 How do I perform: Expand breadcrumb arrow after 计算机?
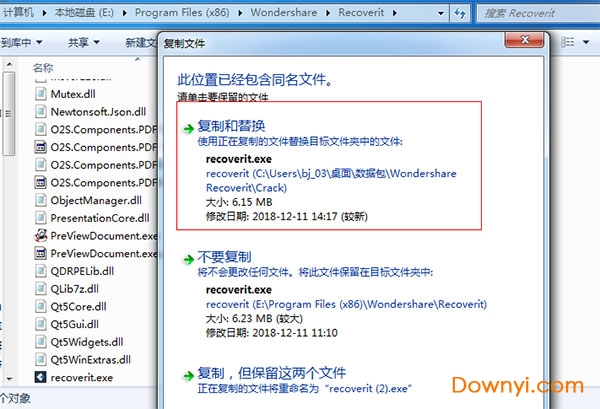(44, 13)
